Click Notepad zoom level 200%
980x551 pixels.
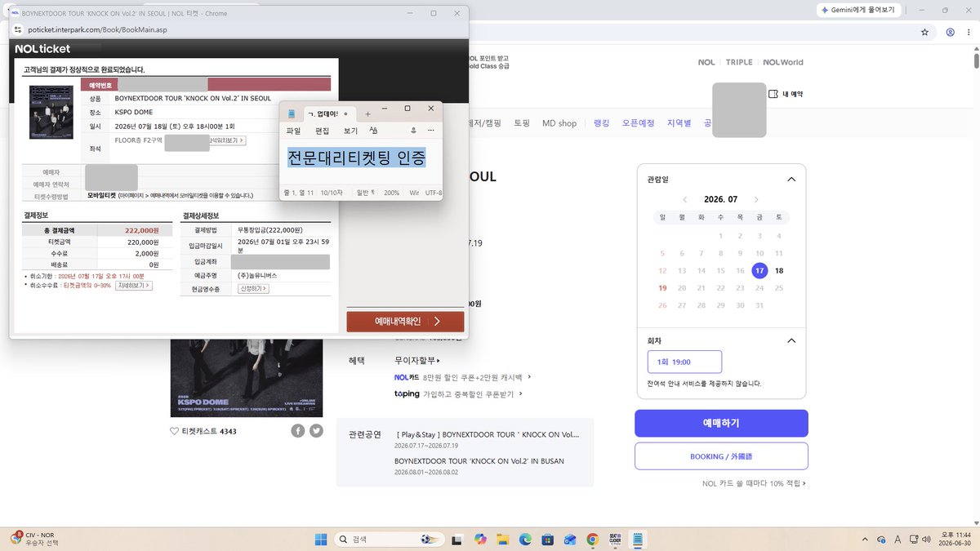tap(392, 193)
